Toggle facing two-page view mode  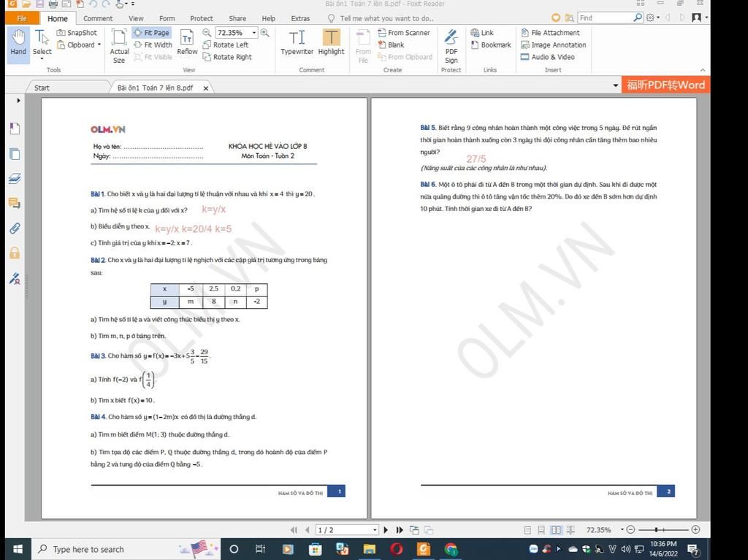[x=556, y=530]
